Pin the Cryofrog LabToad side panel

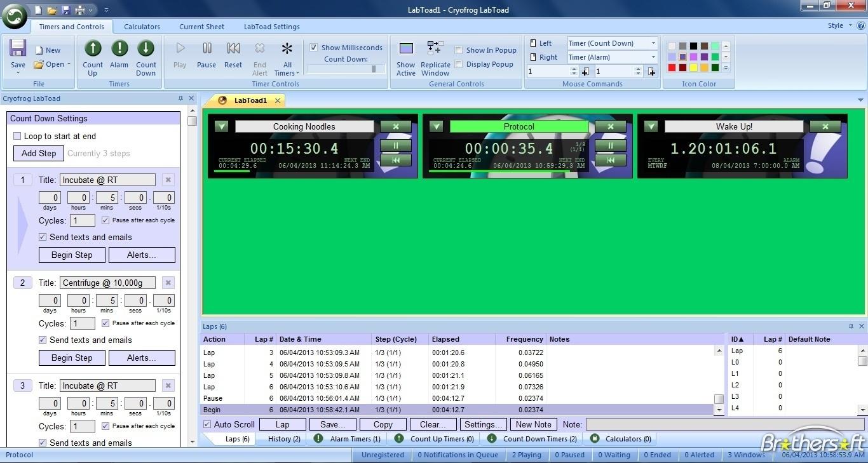(x=180, y=98)
